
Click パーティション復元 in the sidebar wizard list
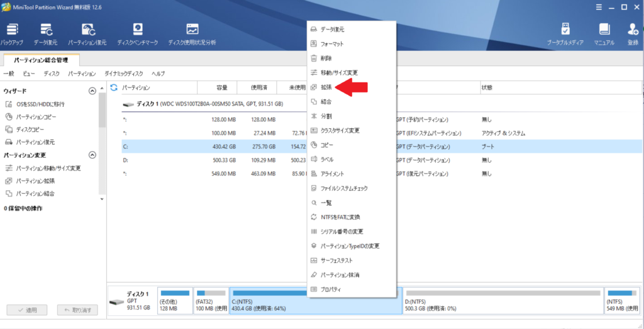[30, 143]
